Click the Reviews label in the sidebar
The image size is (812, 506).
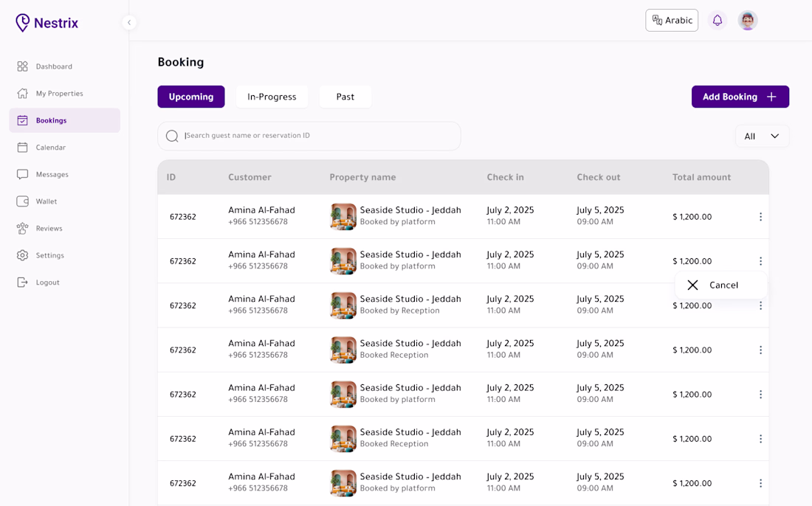49,228
